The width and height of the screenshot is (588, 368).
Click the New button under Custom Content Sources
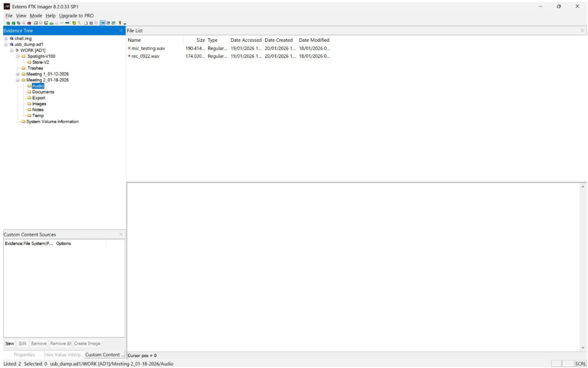point(10,343)
